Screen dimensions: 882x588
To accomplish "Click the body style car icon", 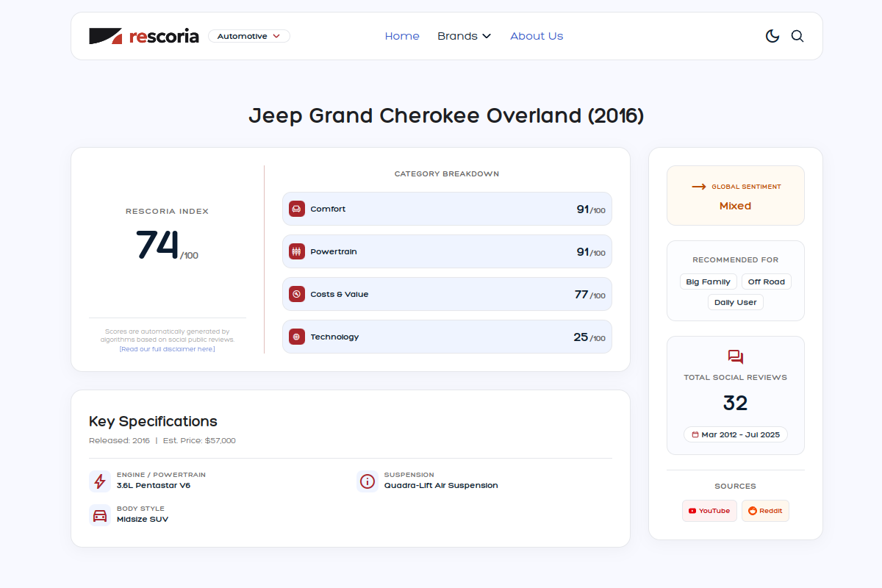I will (100, 515).
